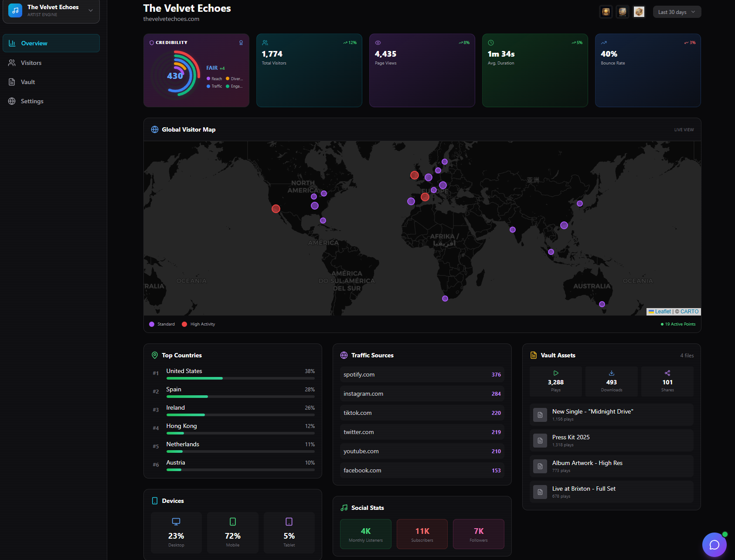Click the credibility award badge icon
The image size is (735, 560).
pyautogui.click(x=241, y=43)
